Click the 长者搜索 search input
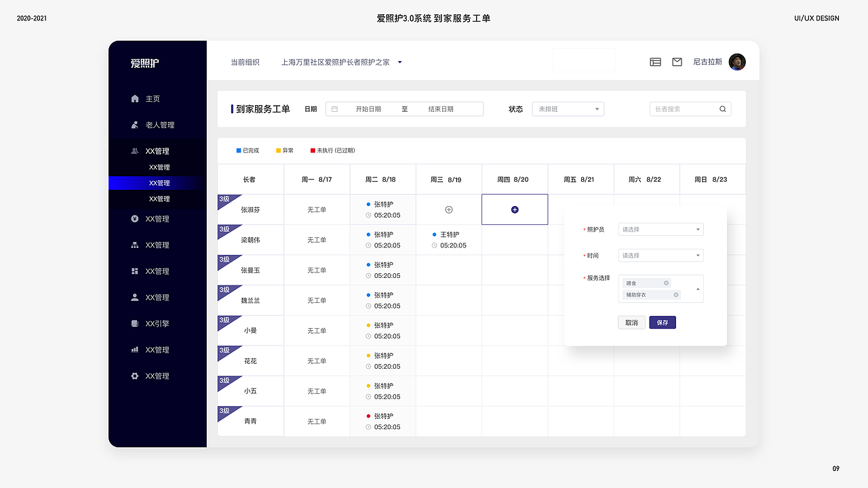The image size is (868, 488). point(690,109)
